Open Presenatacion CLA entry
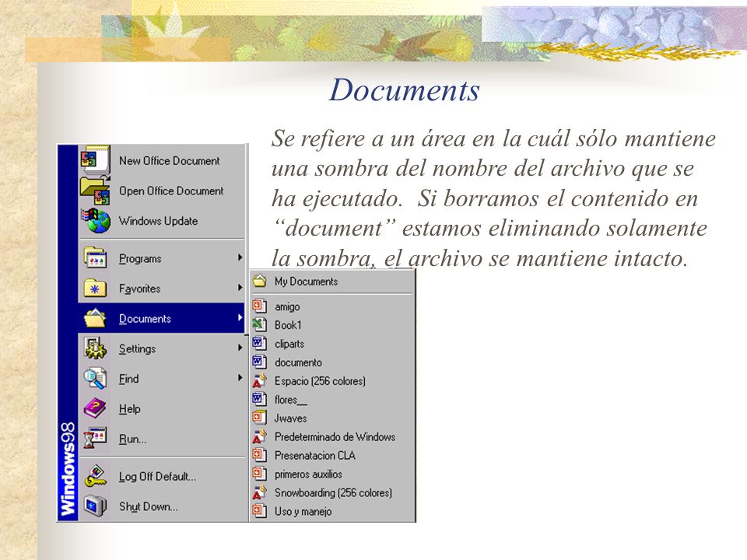 tap(332, 455)
